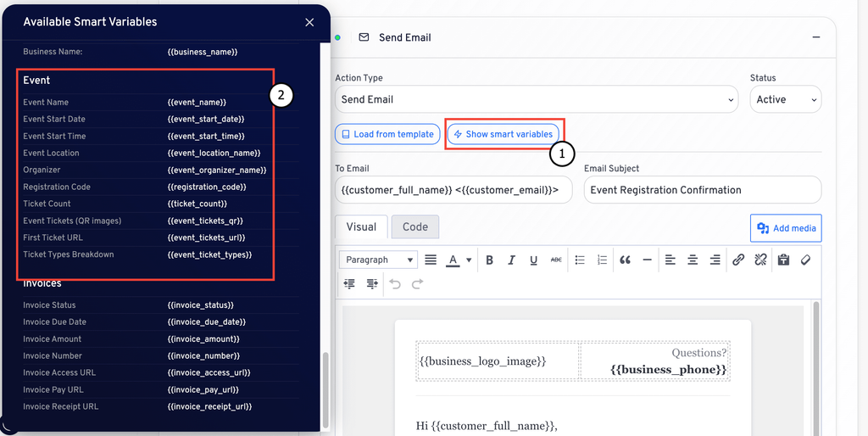Open the text color dropdown arrow

click(x=469, y=260)
